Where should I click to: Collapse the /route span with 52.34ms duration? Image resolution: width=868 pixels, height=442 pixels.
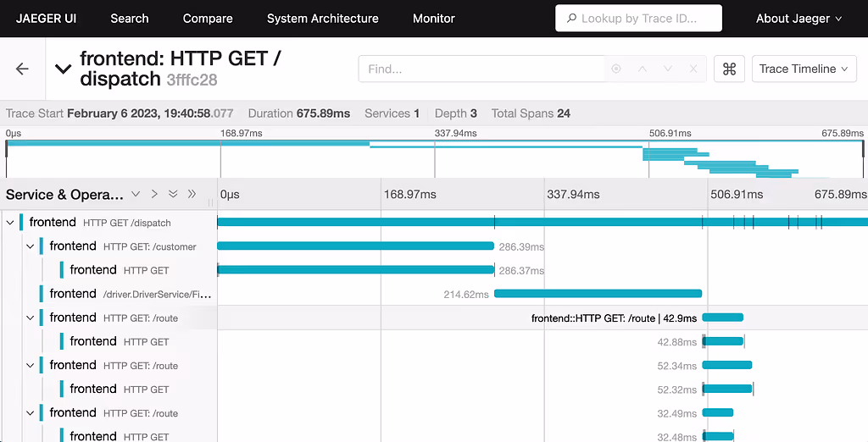coord(31,365)
